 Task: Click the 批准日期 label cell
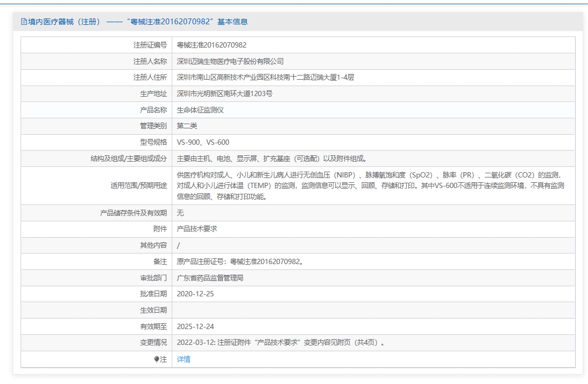(96, 294)
